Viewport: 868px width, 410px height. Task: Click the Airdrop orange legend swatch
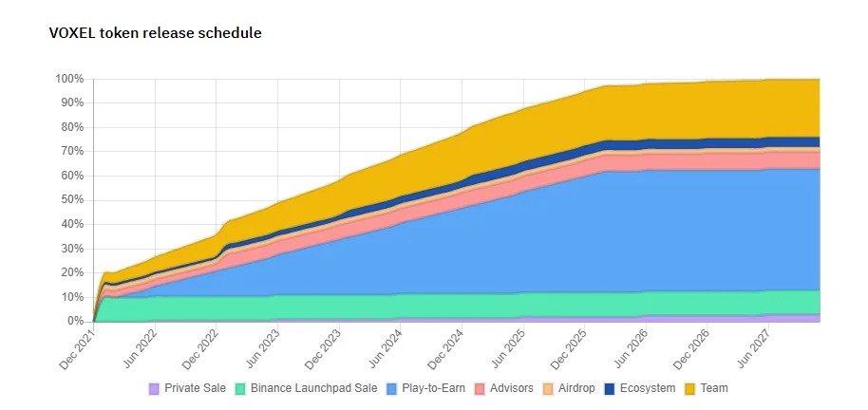548,389
